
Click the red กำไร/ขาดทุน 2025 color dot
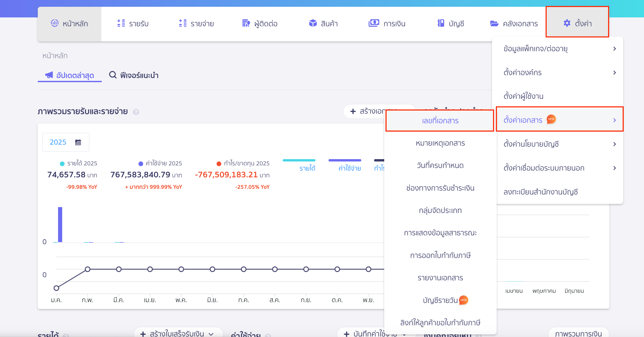click(x=219, y=164)
